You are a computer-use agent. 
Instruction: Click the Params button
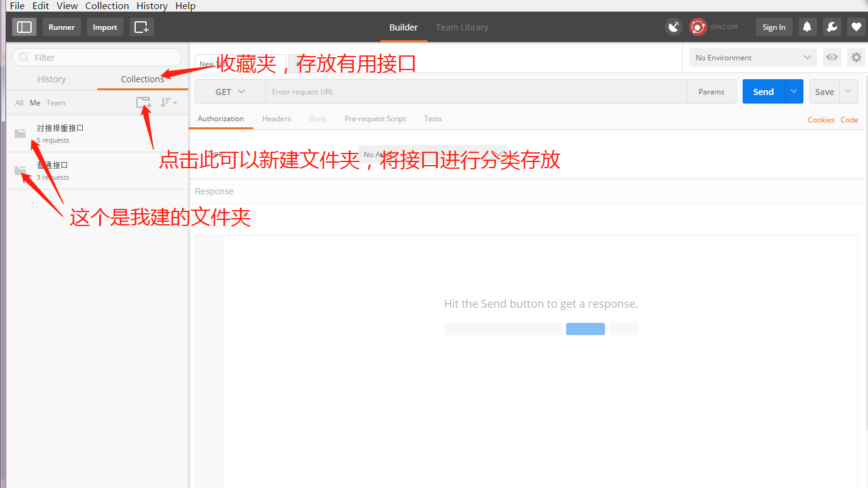(712, 92)
